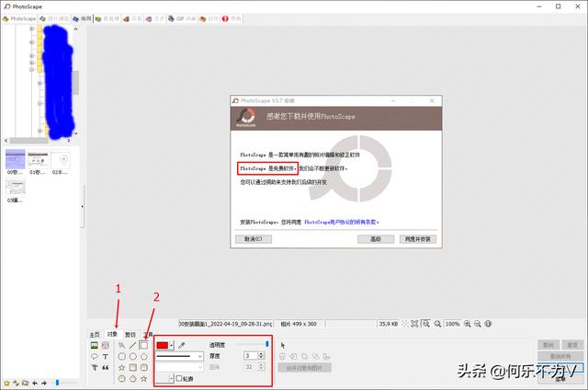Open the red color swatch picker
Screen dimensions: 588x390
tap(165, 345)
